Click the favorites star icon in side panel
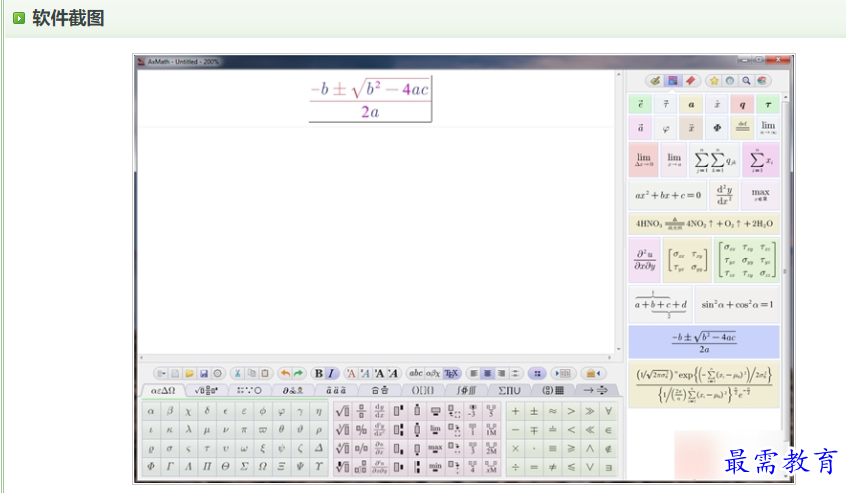 point(713,80)
